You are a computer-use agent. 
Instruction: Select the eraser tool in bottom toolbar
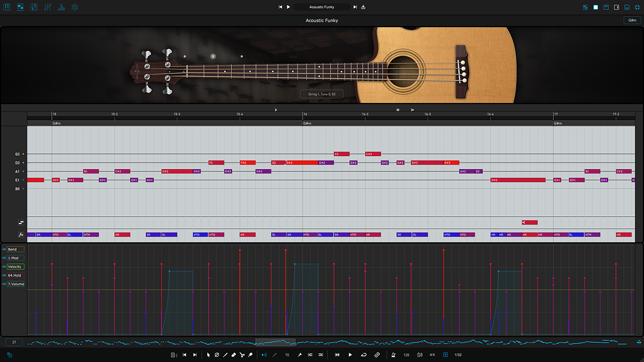pos(233,354)
